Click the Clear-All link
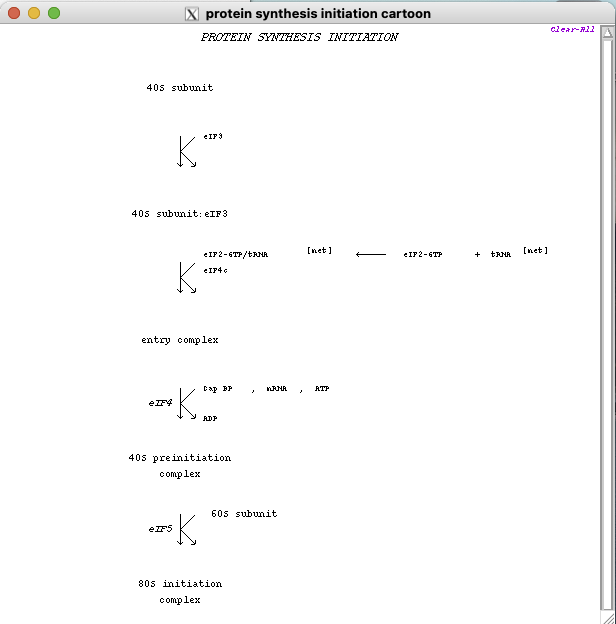Image resolution: width=616 pixels, height=624 pixels. 572,29
